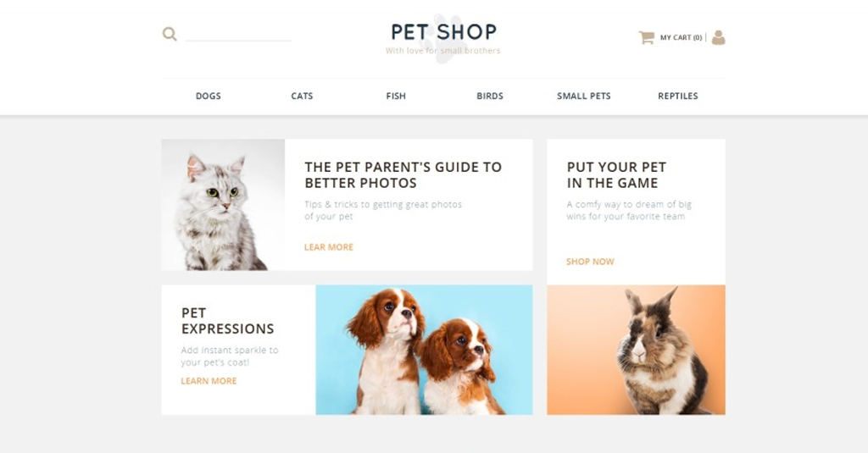The image size is (868, 453).
Task: Open the shopping cart icon
Action: tap(646, 37)
